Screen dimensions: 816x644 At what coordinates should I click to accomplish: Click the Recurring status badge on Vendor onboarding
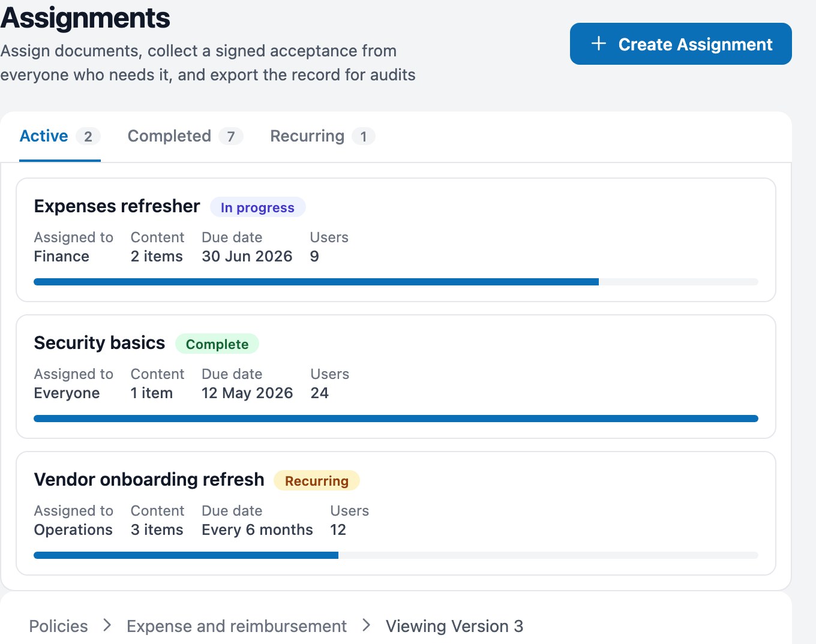(x=317, y=481)
